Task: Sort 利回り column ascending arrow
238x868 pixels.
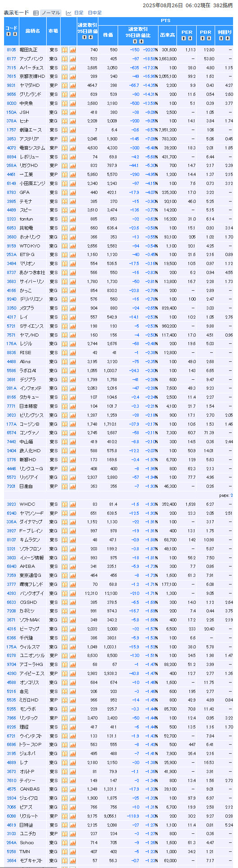Action: coord(221,38)
